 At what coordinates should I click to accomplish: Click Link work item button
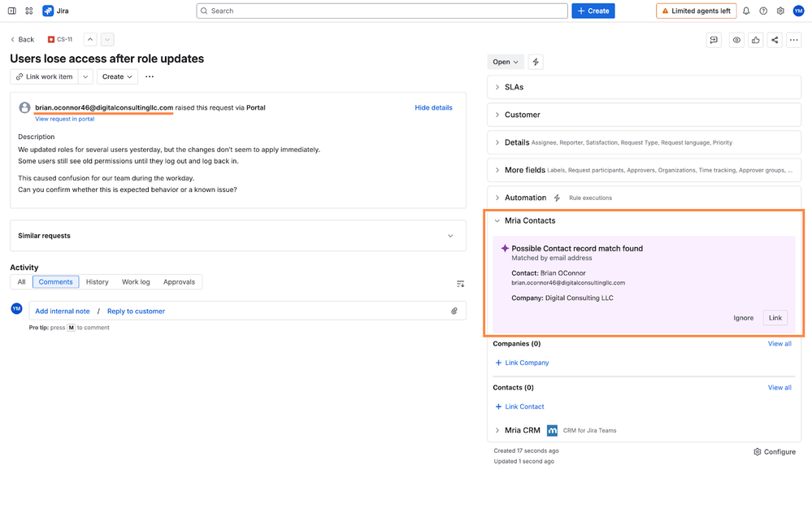coord(44,76)
